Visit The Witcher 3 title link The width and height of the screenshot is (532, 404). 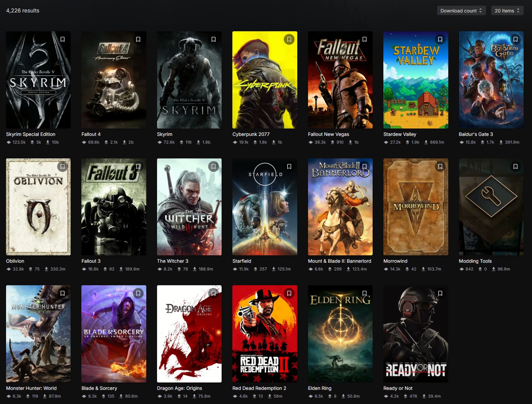click(173, 261)
